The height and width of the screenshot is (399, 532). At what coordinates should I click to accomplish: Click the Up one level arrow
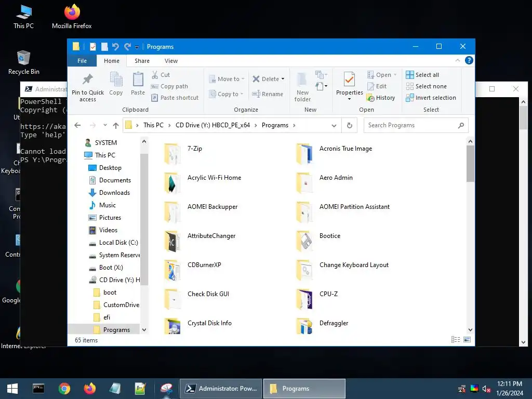pos(116,126)
